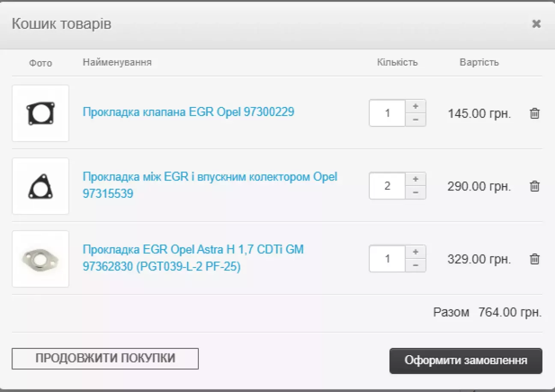This screenshot has height=392, width=555.
Task: Select quantity input for the 329.00 грн. item
Action: pyautogui.click(x=387, y=259)
